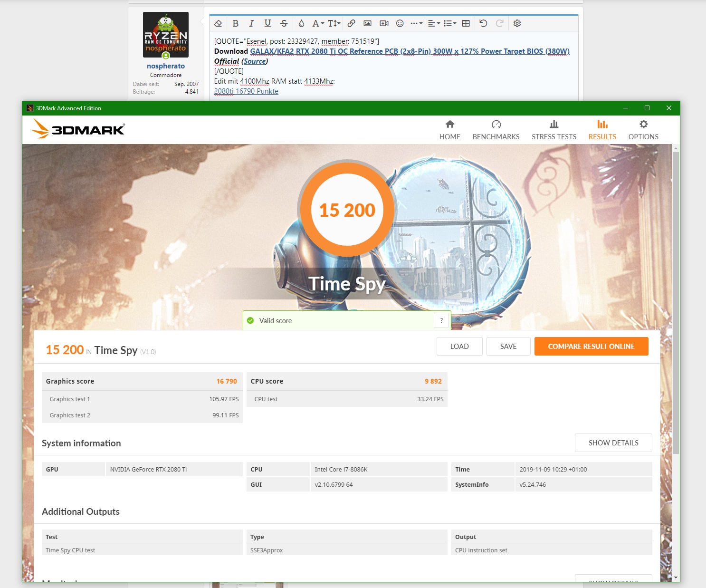Click the Time Spy heading in results panel

pyautogui.click(x=116, y=350)
